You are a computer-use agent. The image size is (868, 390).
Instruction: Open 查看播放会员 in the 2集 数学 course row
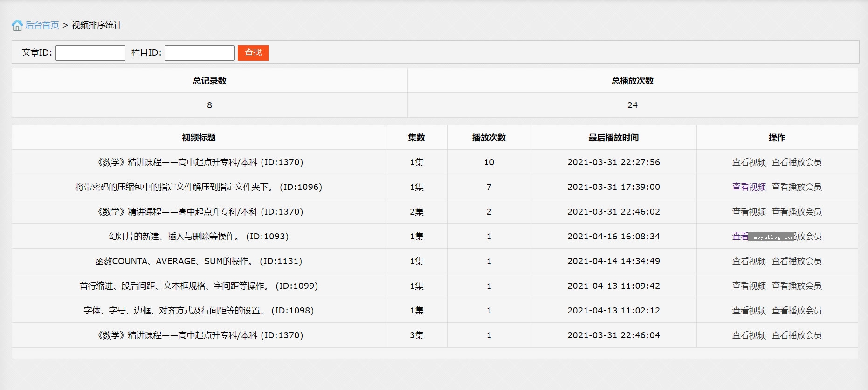click(796, 212)
